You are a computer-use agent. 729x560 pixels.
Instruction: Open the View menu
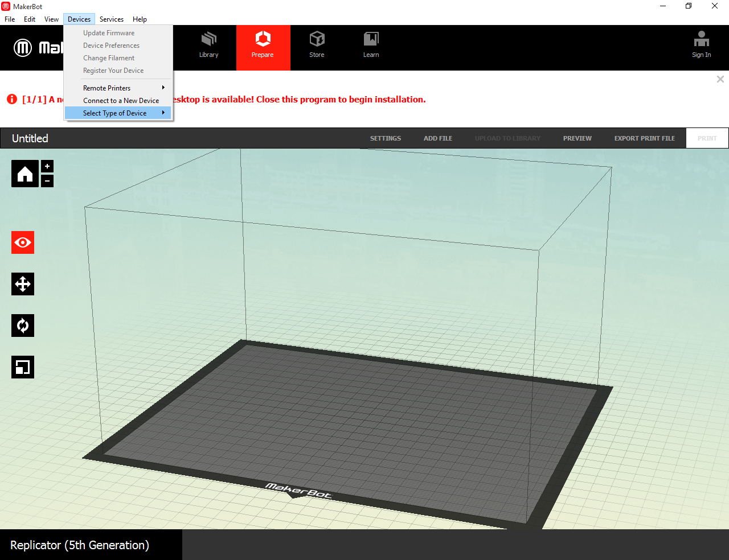[x=51, y=19]
